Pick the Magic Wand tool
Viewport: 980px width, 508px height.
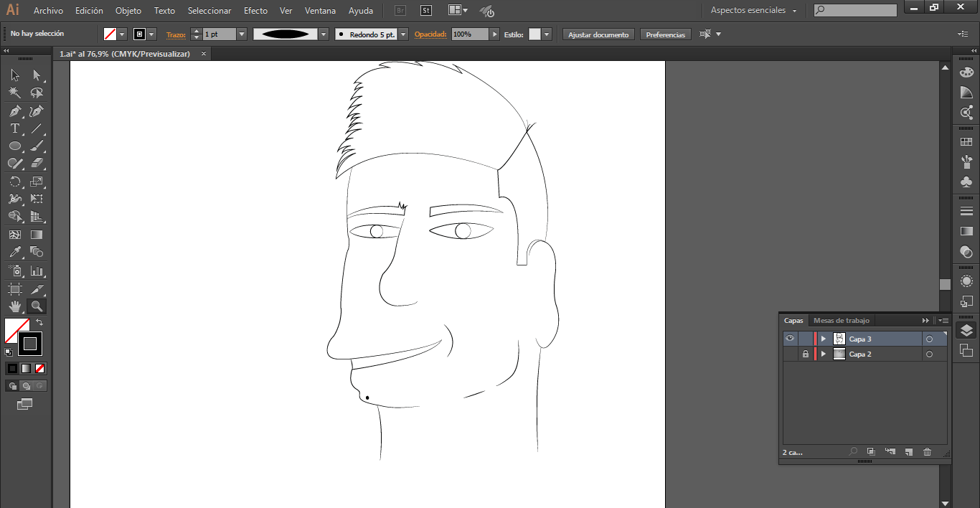[14, 93]
